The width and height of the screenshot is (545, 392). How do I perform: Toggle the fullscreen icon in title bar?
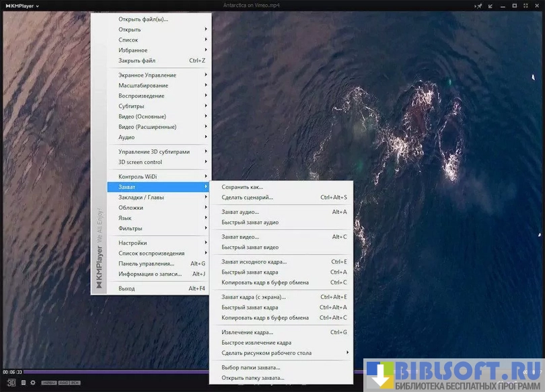526,6
